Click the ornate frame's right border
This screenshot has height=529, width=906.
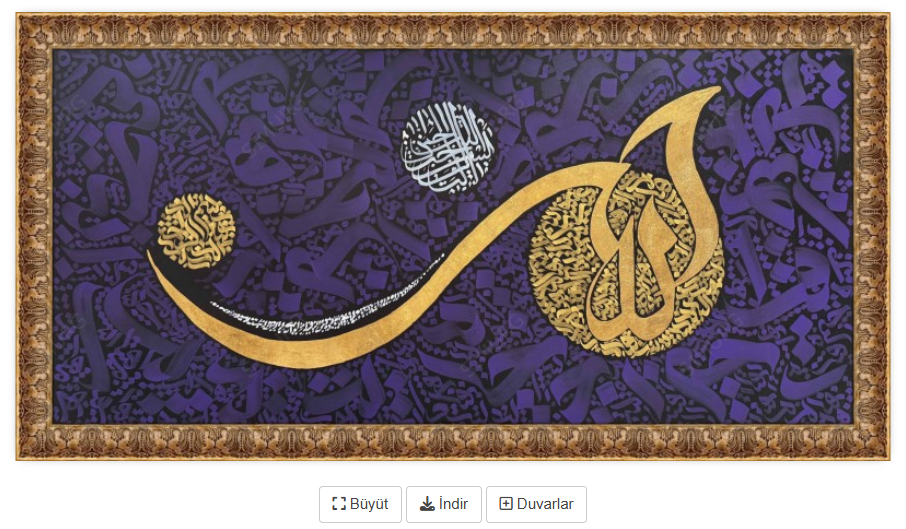(871, 237)
